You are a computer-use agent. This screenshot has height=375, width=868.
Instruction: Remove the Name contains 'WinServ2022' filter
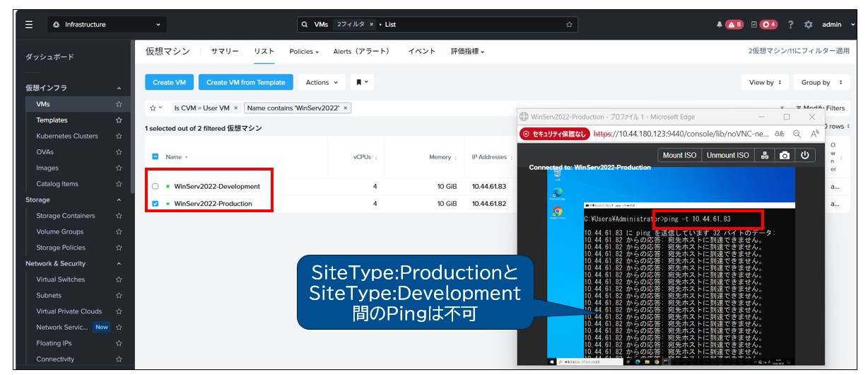345,108
